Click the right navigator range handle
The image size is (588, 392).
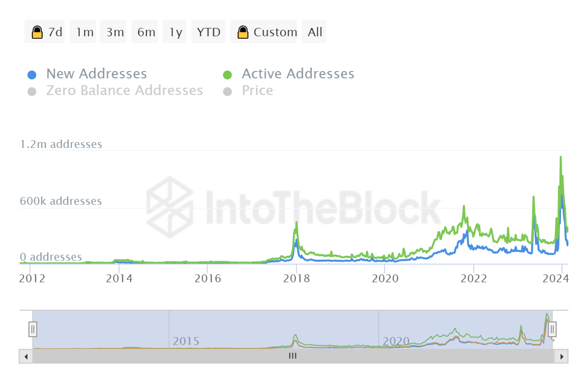(552, 329)
